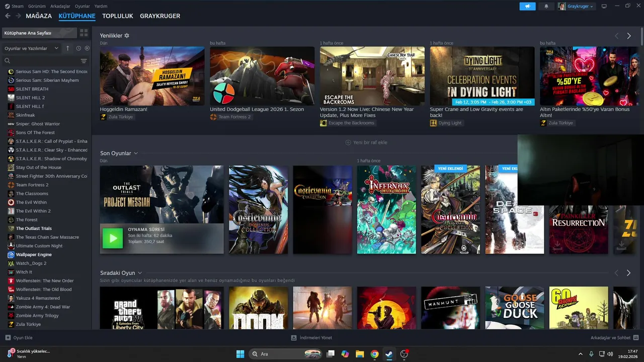The image size is (644, 362).
Task: Open the announcements megaphone button
Action: pyautogui.click(x=527, y=6)
